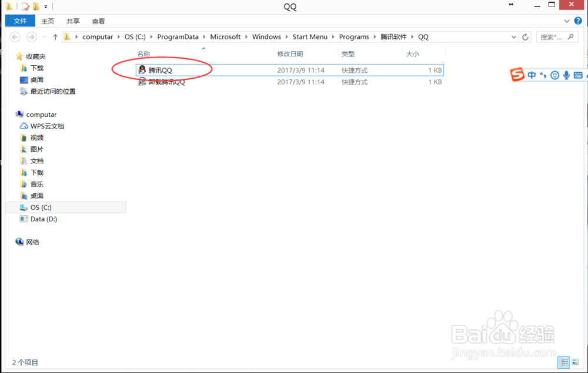Click the quick access new folder icon
The height and width of the screenshot is (373, 588).
click(x=36, y=6)
